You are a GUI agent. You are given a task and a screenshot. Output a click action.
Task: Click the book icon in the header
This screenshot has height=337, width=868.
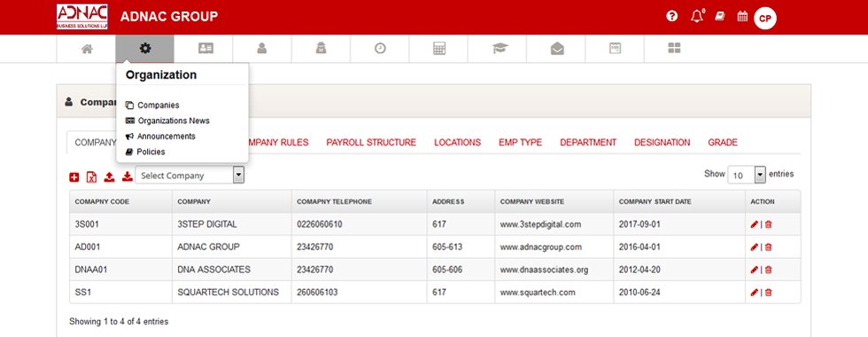(719, 17)
